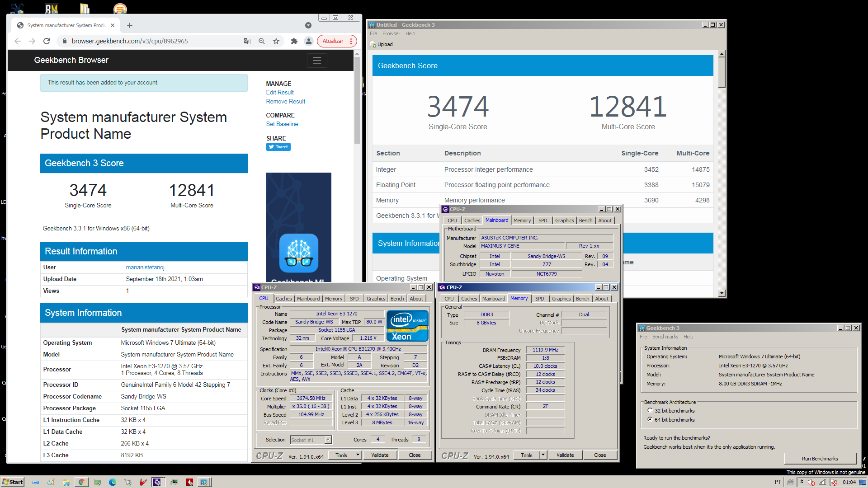Image resolution: width=868 pixels, height=488 pixels.
Task: Open Tools dropdown arrow in Memory tab window
Action: [543, 455]
